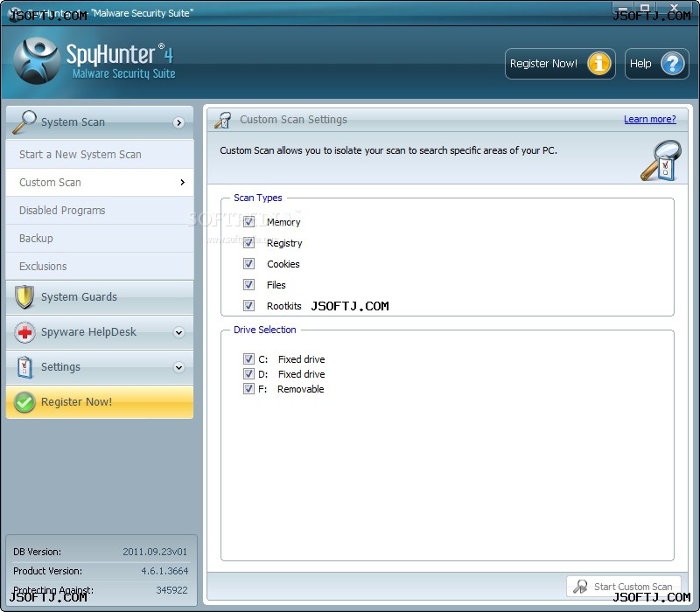Click the System Scan header label
Screen dimensions: 700x612
pyautogui.click(x=73, y=122)
